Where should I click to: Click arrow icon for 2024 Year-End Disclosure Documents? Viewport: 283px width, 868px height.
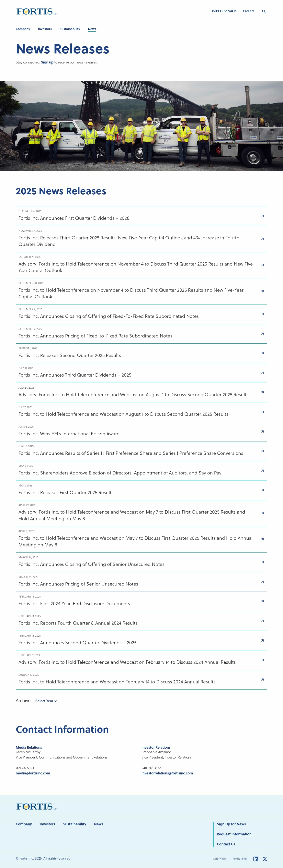pos(262,601)
